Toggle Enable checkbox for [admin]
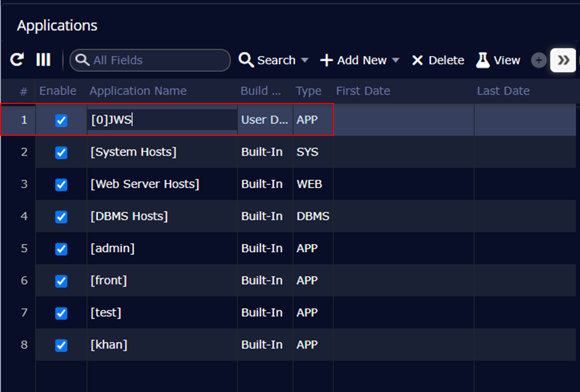 tap(61, 249)
